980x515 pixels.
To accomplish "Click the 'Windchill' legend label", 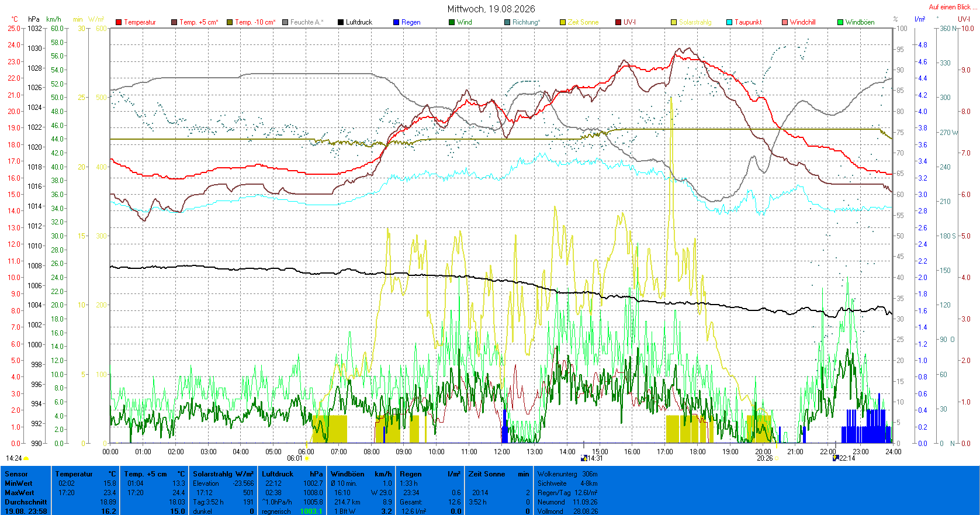I will tap(803, 22).
